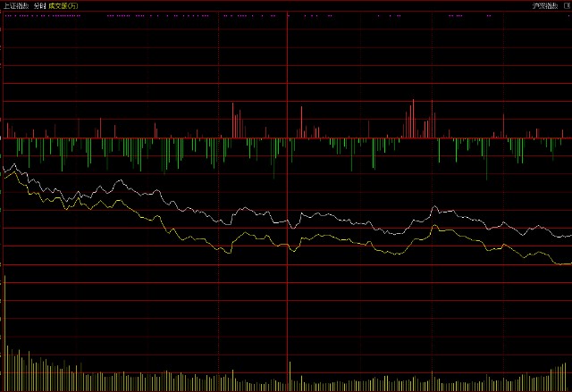This screenshot has height=392, width=572.
Task: Click the panel layout icon beside 沪深指数
Action: coord(568,6)
